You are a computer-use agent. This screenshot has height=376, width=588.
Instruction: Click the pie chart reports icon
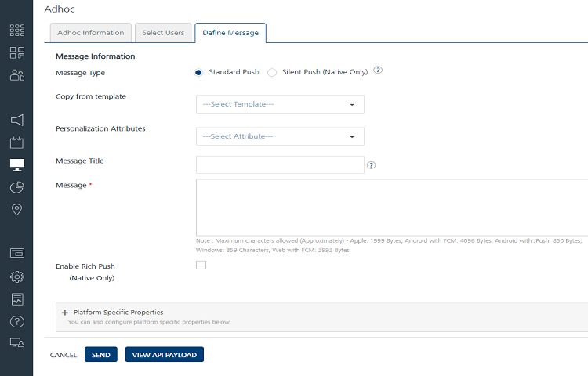pyautogui.click(x=16, y=187)
